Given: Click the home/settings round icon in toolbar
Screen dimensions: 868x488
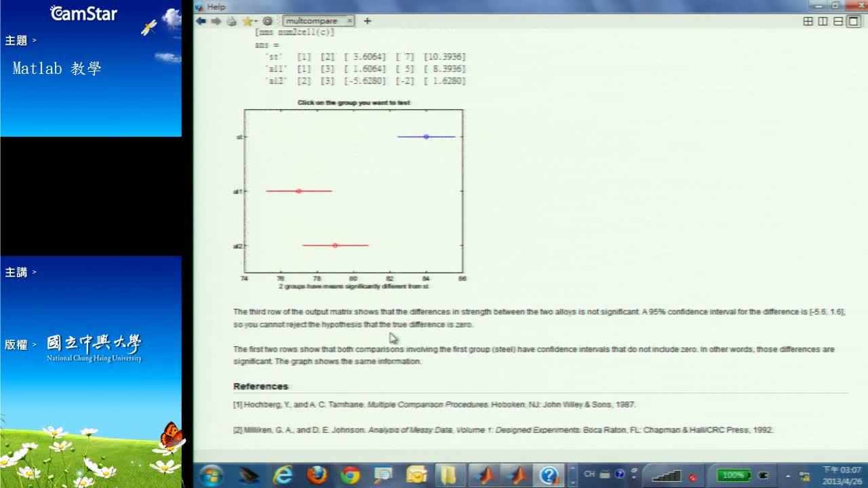Looking at the screenshot, I should click(268, 21).
